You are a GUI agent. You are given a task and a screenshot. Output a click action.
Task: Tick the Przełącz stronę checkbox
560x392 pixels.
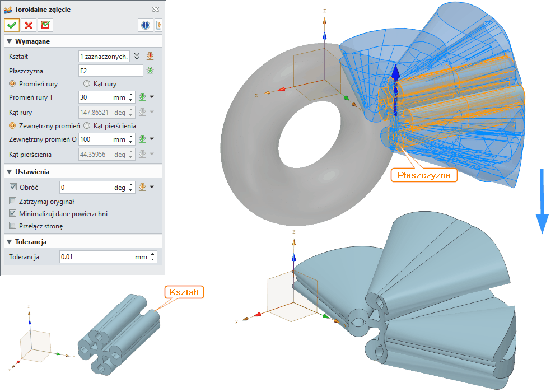click(13, 226)
